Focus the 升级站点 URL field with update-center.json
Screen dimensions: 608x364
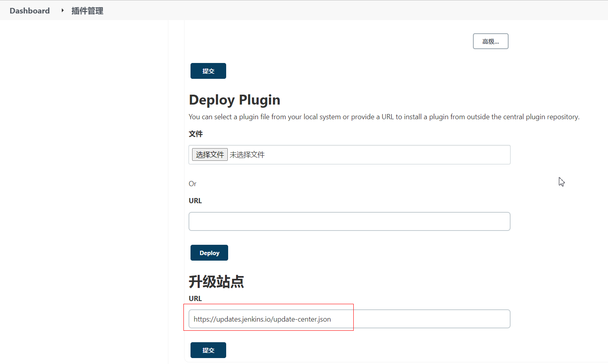(x=349, y=319)
